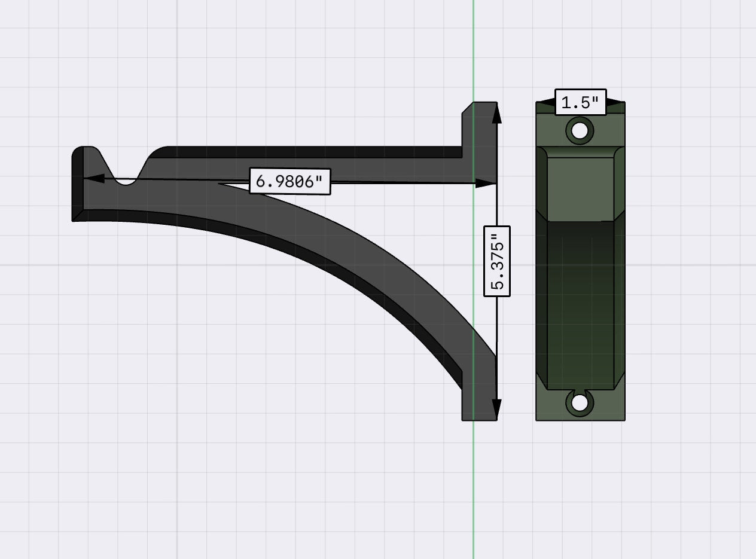Select the slotted bottom screw hole

[579, 403]
